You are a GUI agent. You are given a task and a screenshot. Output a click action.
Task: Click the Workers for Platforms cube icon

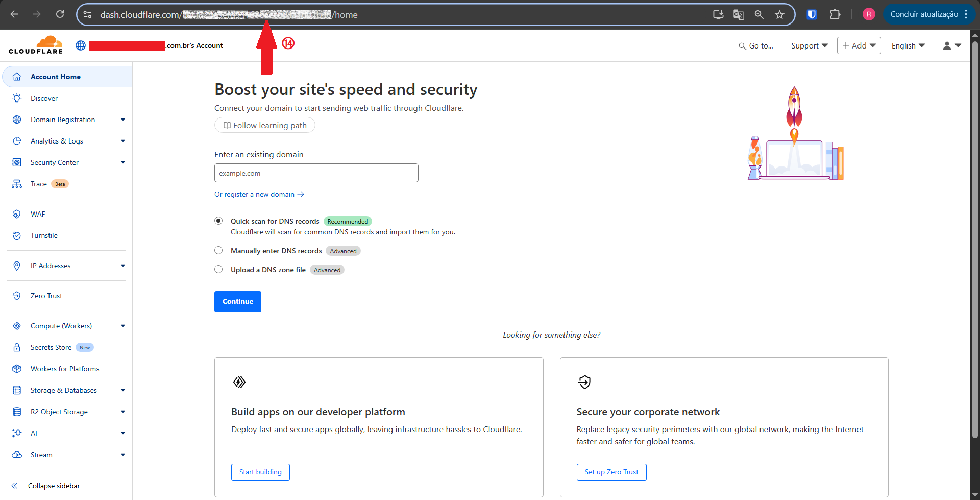point(17,369)
